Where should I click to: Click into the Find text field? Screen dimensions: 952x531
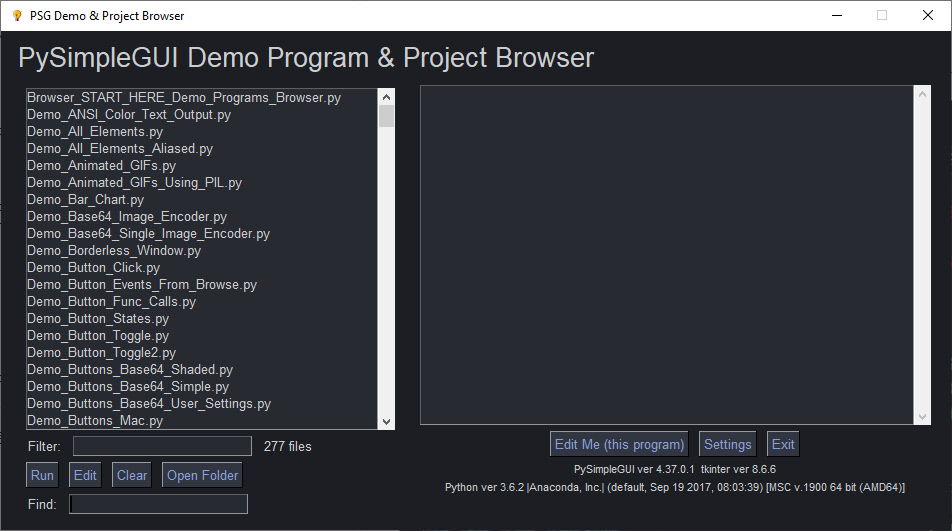(x=158, y=504)
